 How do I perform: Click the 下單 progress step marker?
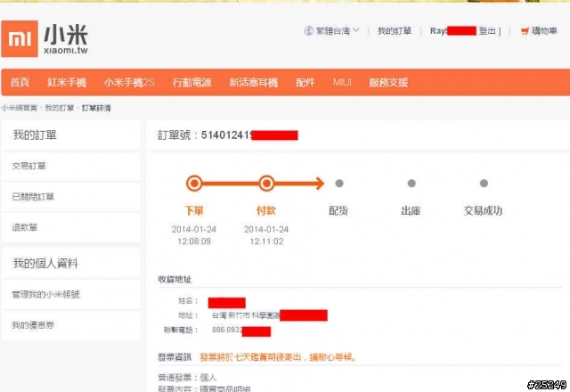coord(194,184)
